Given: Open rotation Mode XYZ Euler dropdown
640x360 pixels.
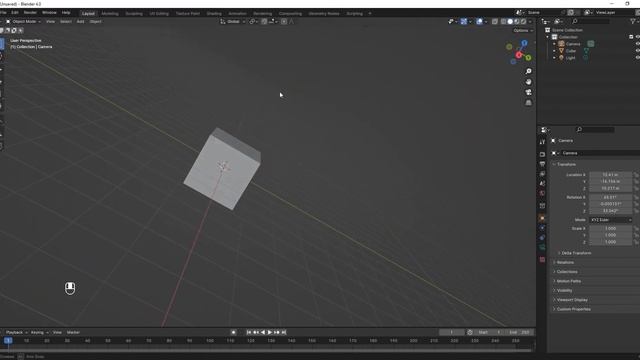Looking at the screenshot, I should (x=611, y=220).
